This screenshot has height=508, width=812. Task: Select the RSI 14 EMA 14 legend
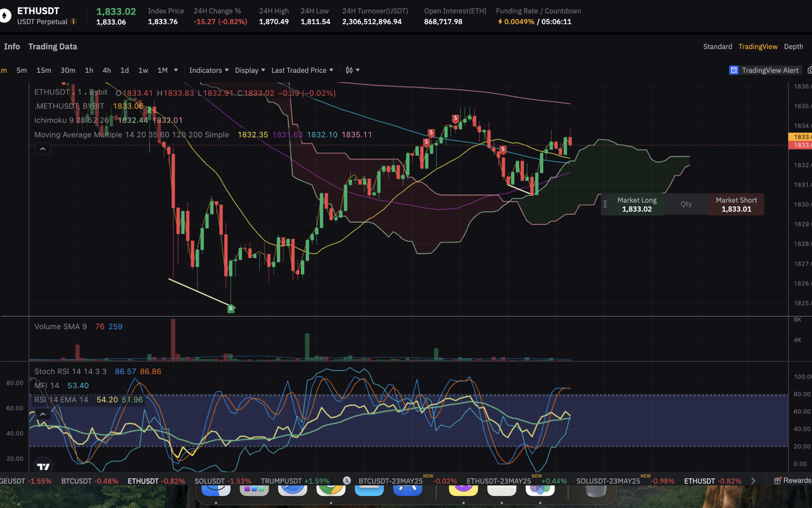point(61,399)
